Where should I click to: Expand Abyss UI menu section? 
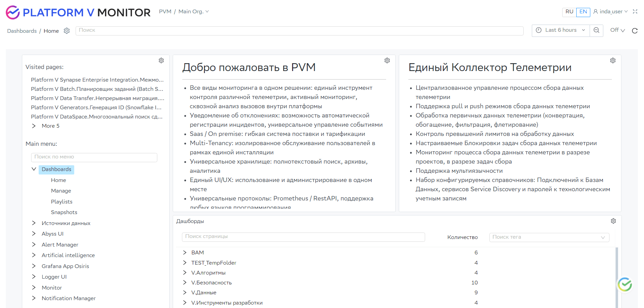pyautogui.click(x=34, y=234)
